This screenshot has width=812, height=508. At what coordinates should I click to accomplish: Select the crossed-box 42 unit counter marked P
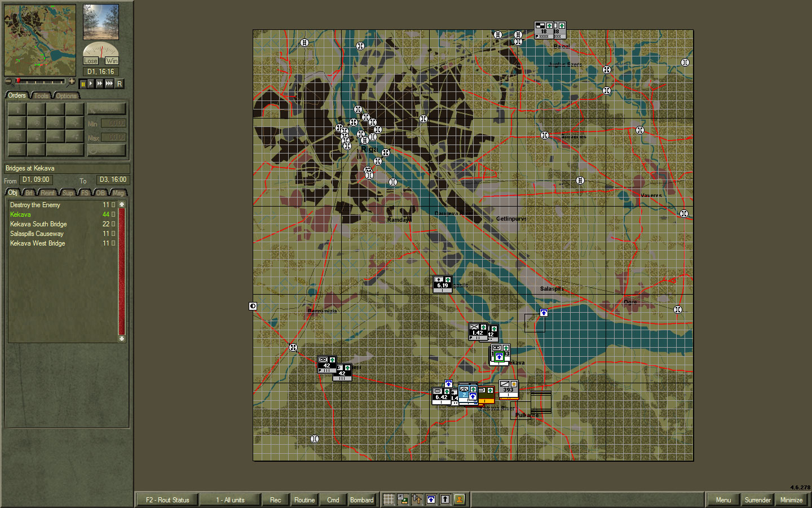(x=326, y=365)
